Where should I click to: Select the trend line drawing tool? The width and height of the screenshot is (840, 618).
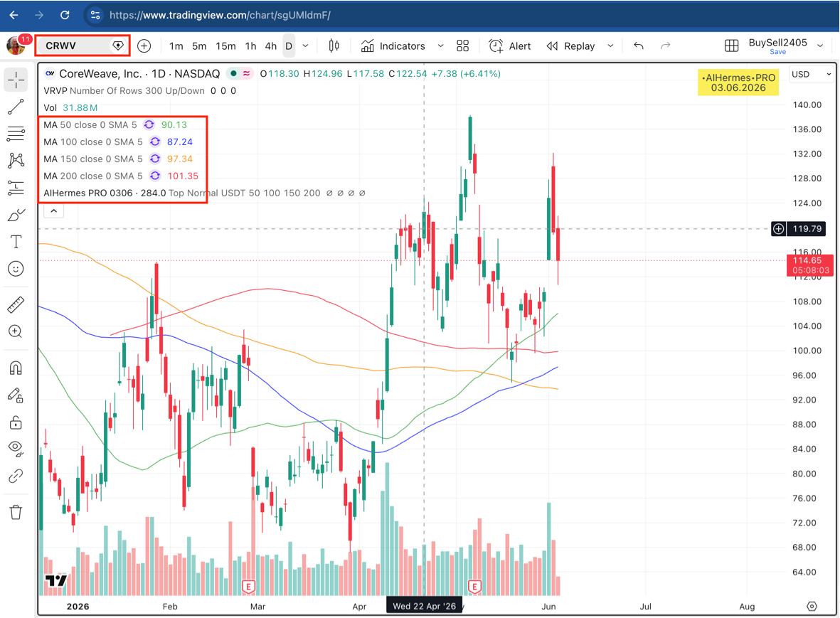[x=16, y=107]
